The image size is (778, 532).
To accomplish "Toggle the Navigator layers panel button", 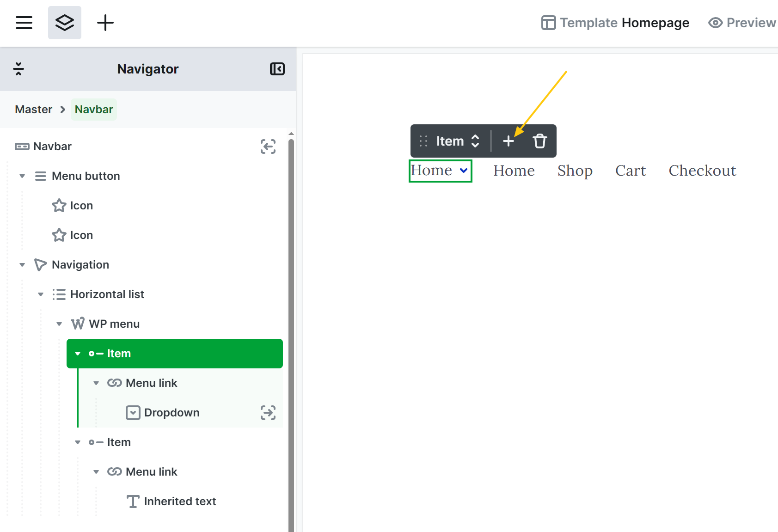I will (65, 23).
